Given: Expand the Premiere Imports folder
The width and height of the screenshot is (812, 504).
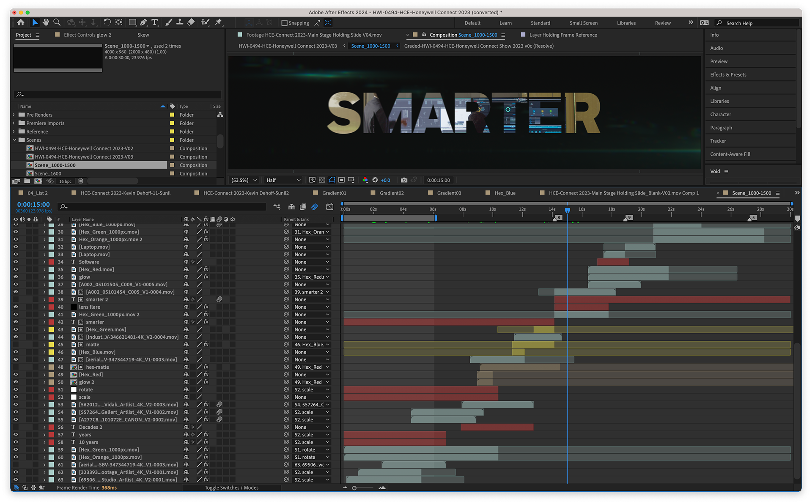Looking at the screenshot, I should (14, 123).
